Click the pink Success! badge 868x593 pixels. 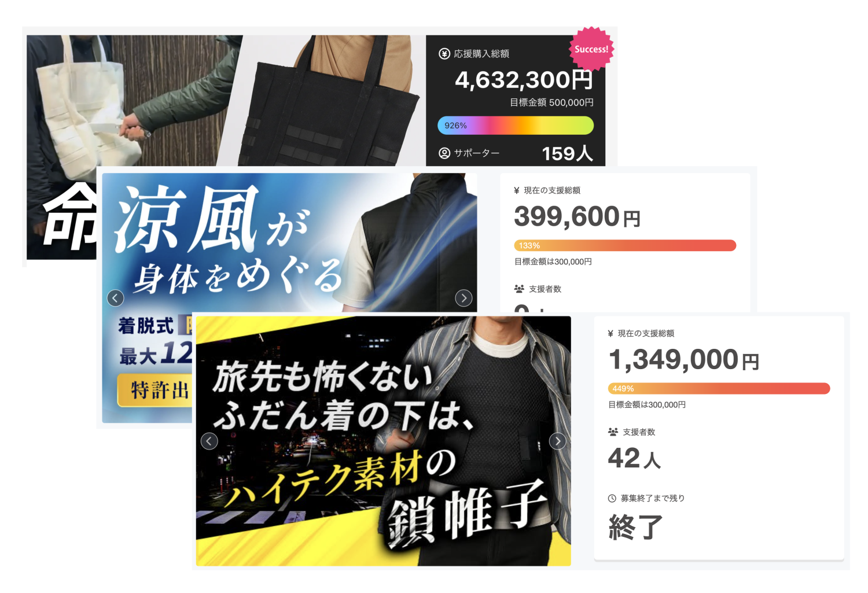(591, 49)
